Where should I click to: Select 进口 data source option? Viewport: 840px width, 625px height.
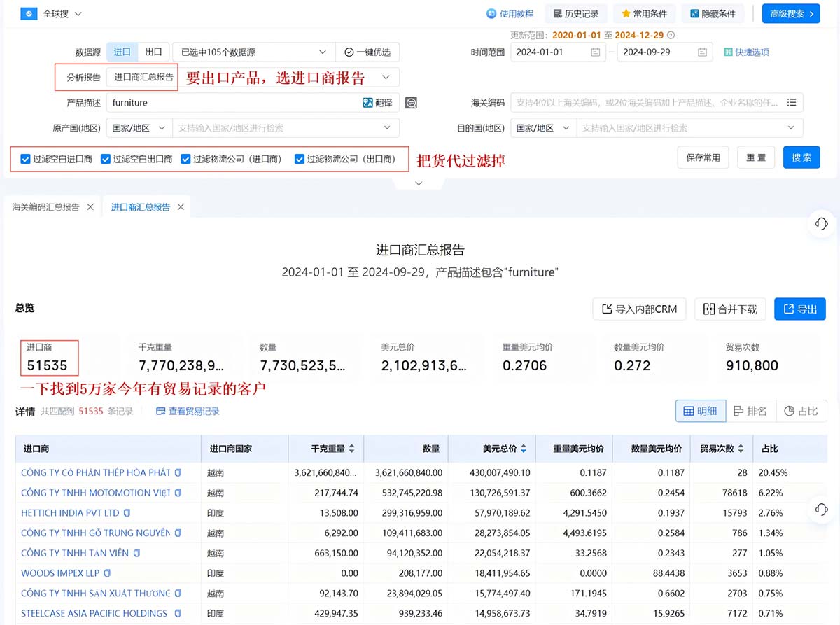coord(122,52)
